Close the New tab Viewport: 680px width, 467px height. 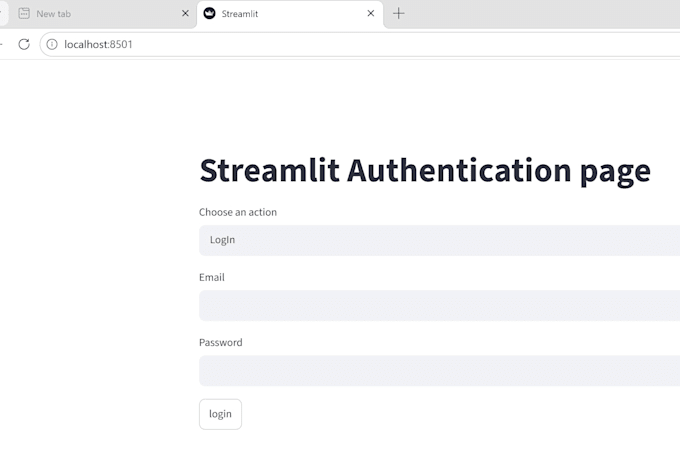pos(185,13)
